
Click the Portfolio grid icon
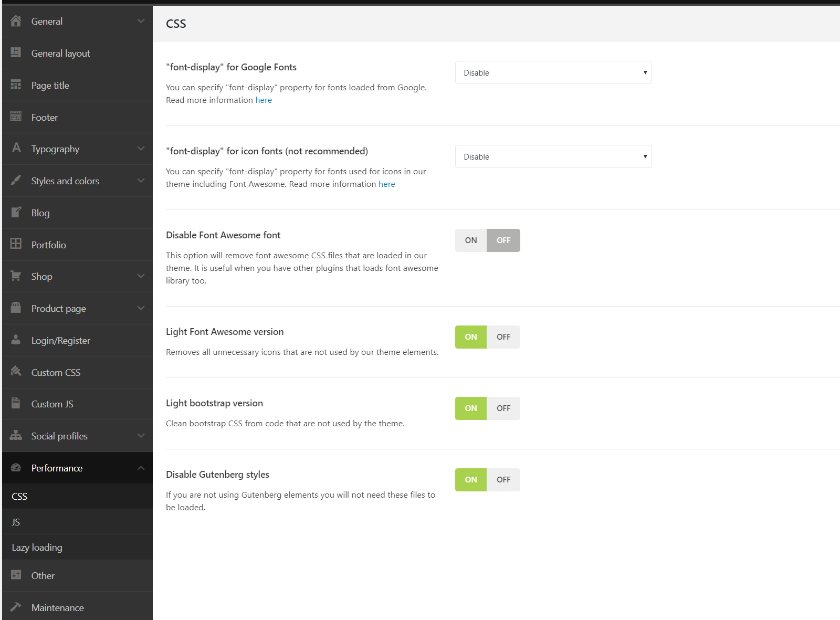pos(16,244)
